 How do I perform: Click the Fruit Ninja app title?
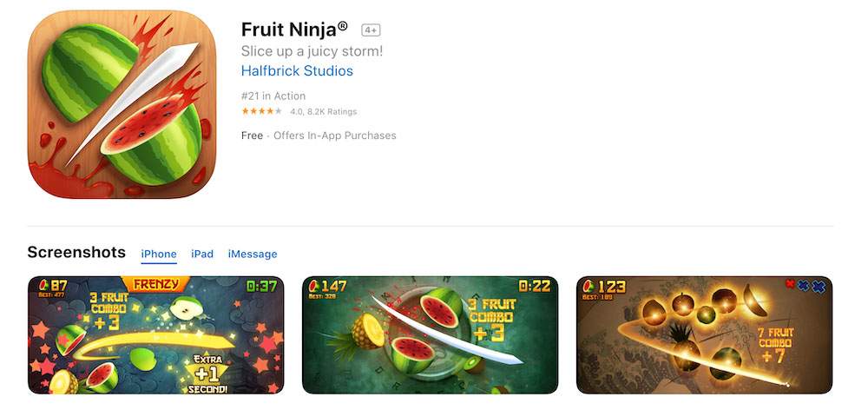[294, 29]
